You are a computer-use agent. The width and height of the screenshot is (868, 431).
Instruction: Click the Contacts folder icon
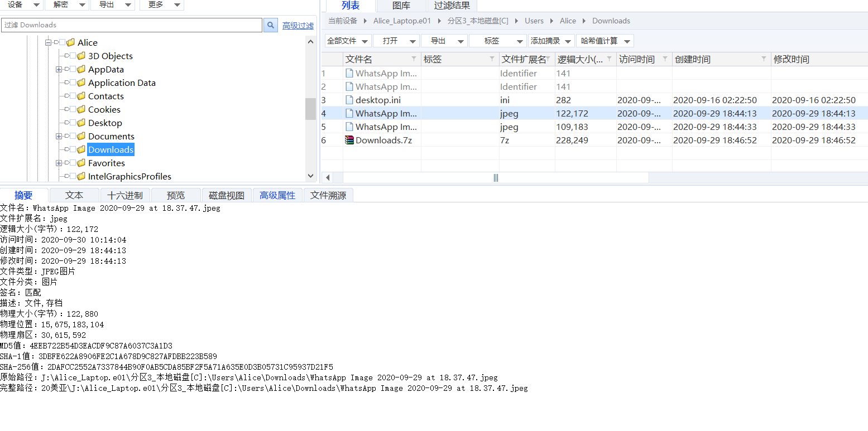point(81,96)
